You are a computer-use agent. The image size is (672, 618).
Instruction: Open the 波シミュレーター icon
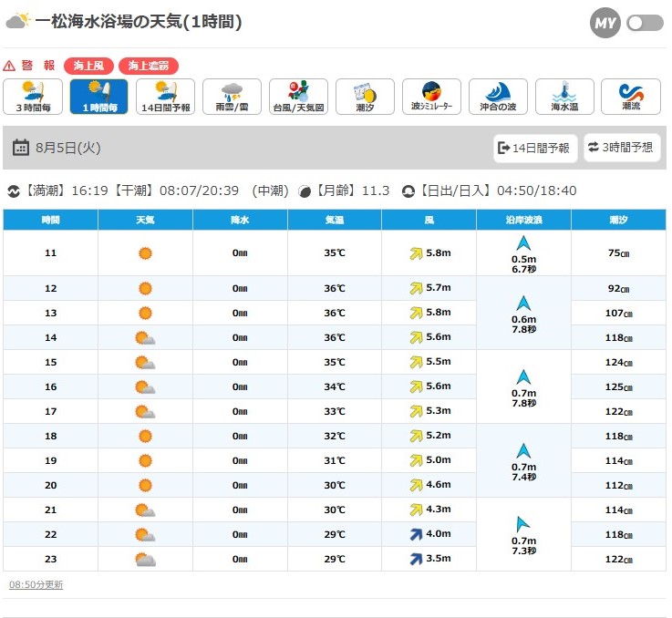[431, 97]
